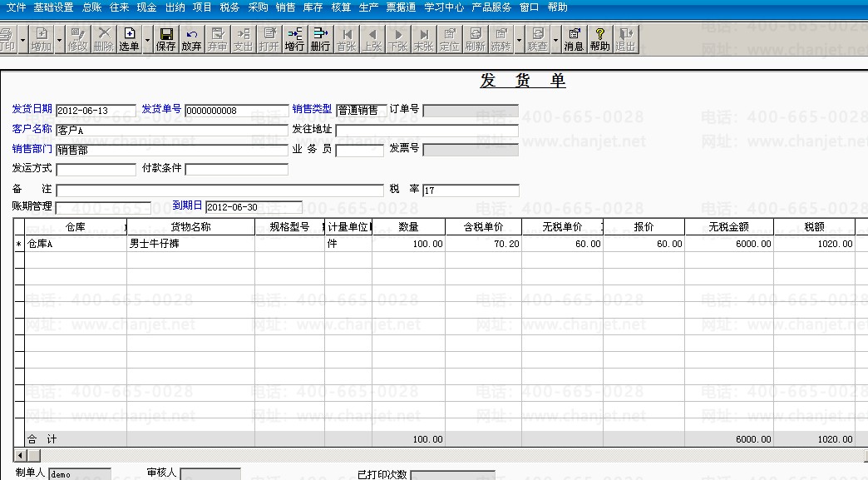
Task: Click the 弃审 un-audit toolbar icon
Action: coord(217,39)
